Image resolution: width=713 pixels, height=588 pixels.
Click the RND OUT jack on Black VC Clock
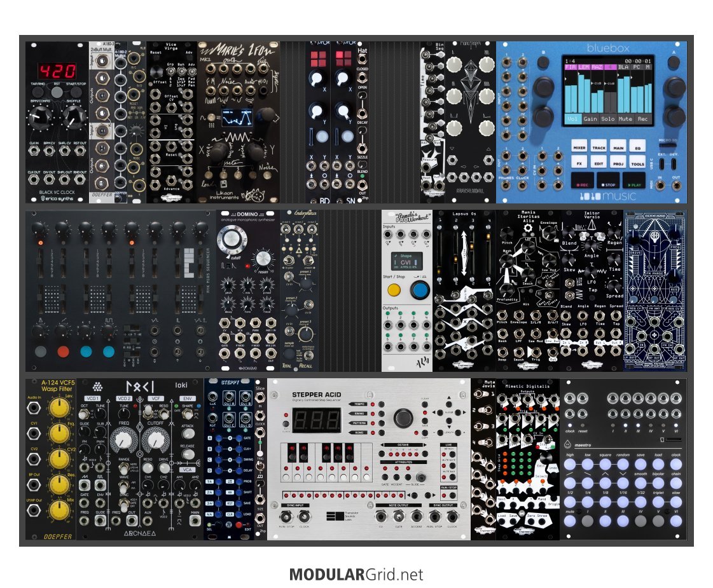click(80, 179)
